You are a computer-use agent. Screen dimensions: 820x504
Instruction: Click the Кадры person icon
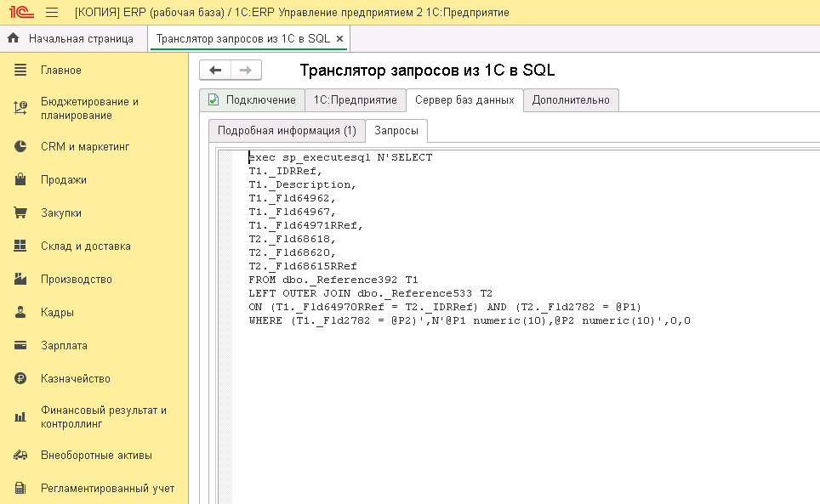(20, 312)
